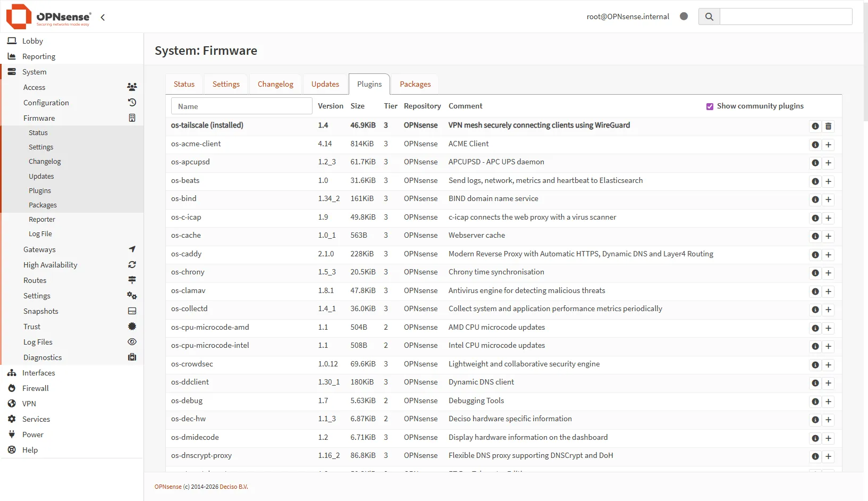Click the history icon next to Configuration
The height and width of the screenshot is (501, 868).
132,102
